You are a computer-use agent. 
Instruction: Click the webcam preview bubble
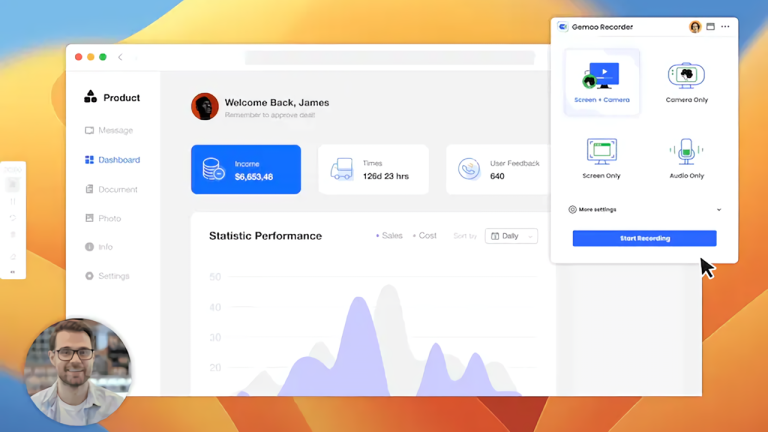point(77,372)
